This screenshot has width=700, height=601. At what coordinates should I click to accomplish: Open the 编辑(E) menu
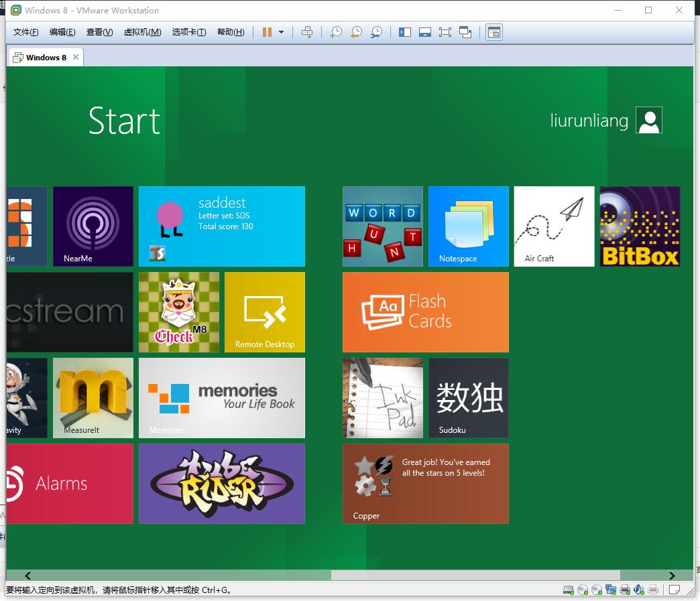62,32
